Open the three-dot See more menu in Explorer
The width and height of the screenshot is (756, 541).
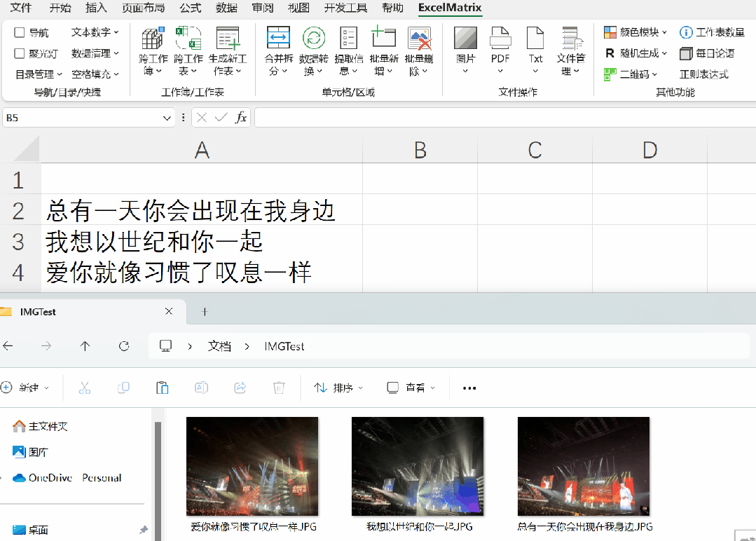(469, 388)
